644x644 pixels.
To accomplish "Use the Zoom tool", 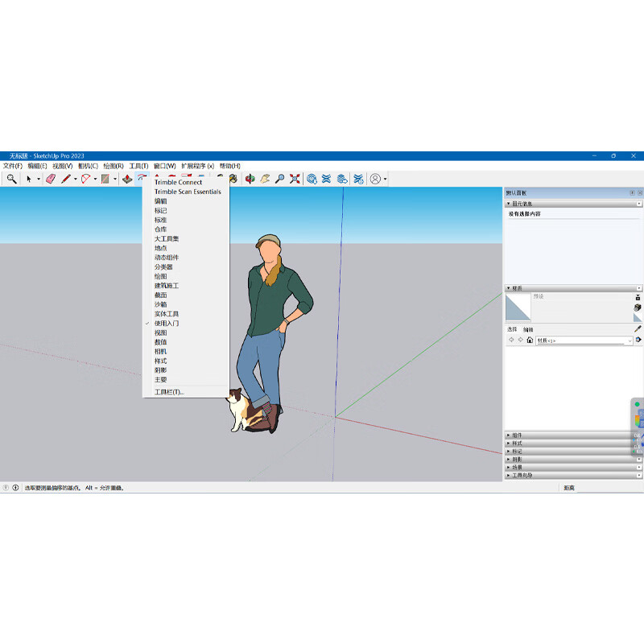I will pyautogui.click(x=279, y=179).
